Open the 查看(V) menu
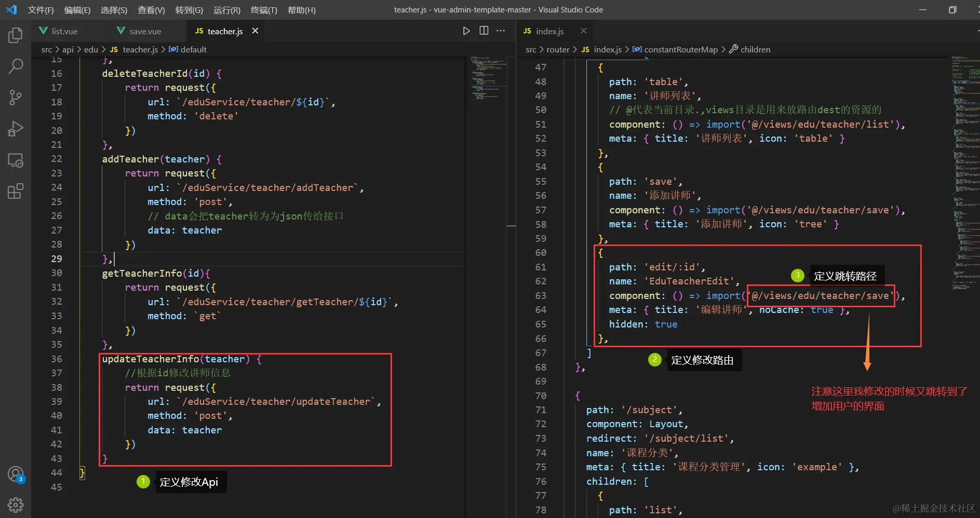 pos(151,10)
